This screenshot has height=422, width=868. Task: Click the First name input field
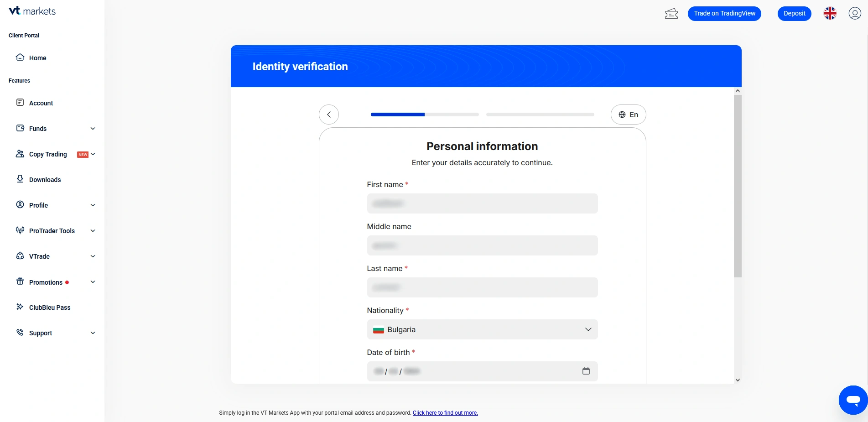coord(482,203)
